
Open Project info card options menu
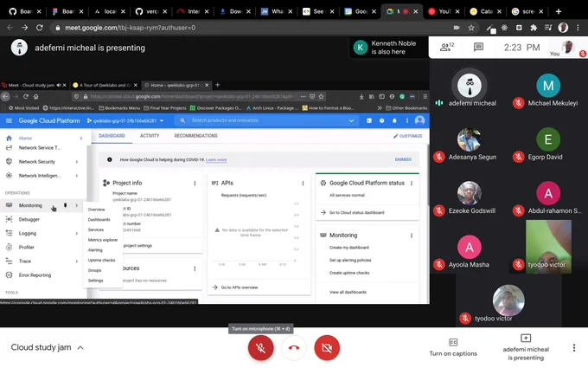pyautogui.click(x=195, y=184)
